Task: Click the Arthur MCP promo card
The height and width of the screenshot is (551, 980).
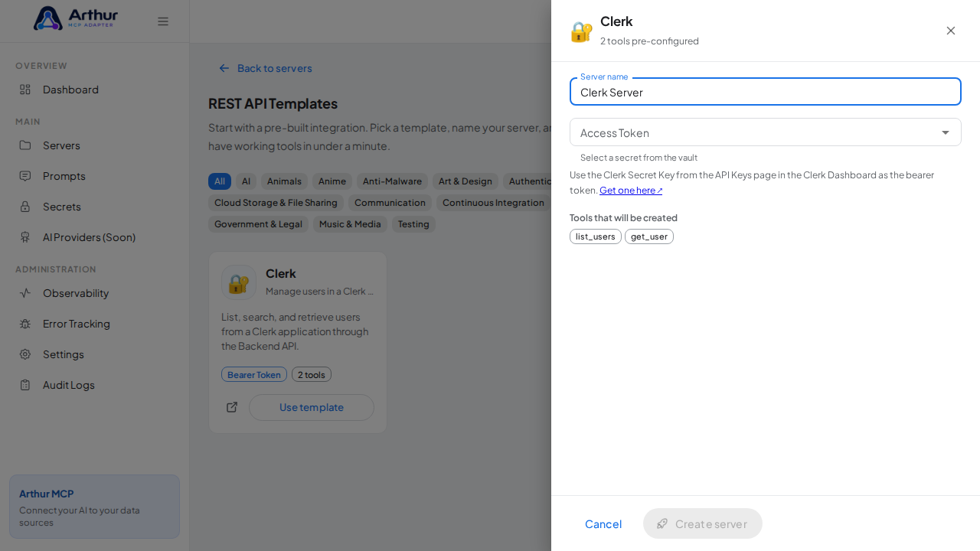Action: [94, 507]
